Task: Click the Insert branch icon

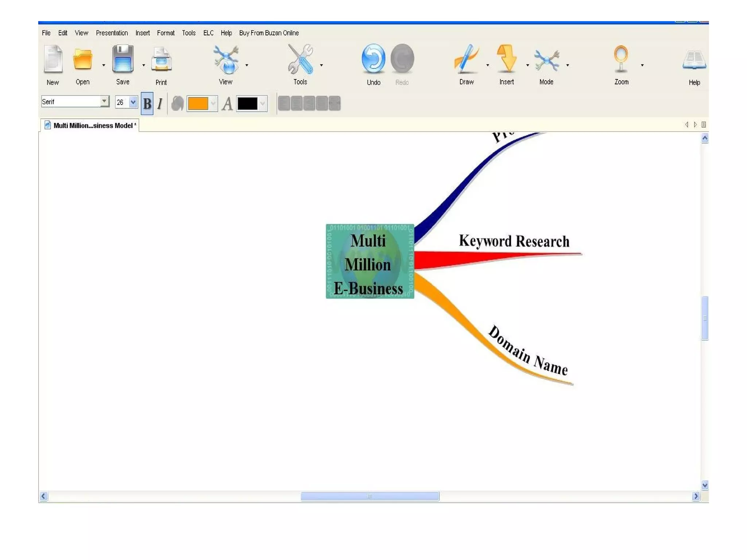Action: [507, 59]
